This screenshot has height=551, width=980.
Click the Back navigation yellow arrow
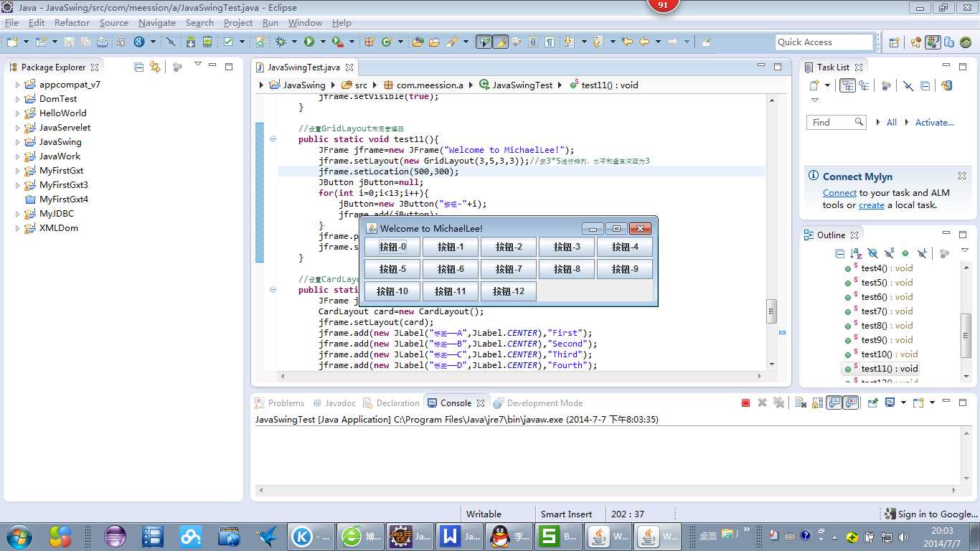(644, 42)
